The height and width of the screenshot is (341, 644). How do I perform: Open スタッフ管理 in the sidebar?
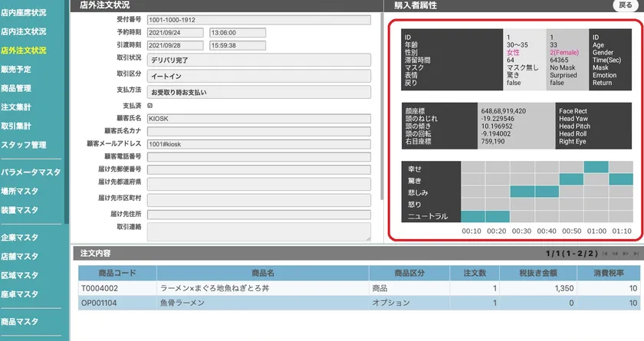click(24, 145)
